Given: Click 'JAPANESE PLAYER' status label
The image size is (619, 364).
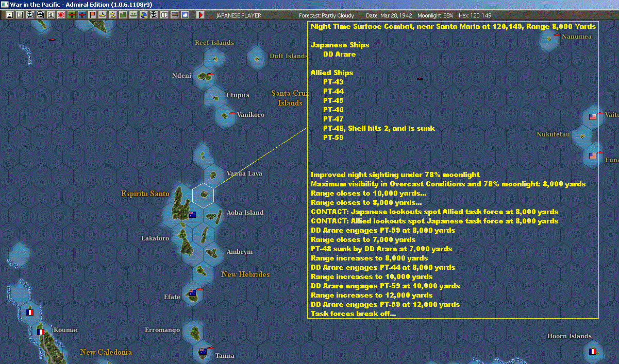Looking at the screenshot, I should coord(239,15).
